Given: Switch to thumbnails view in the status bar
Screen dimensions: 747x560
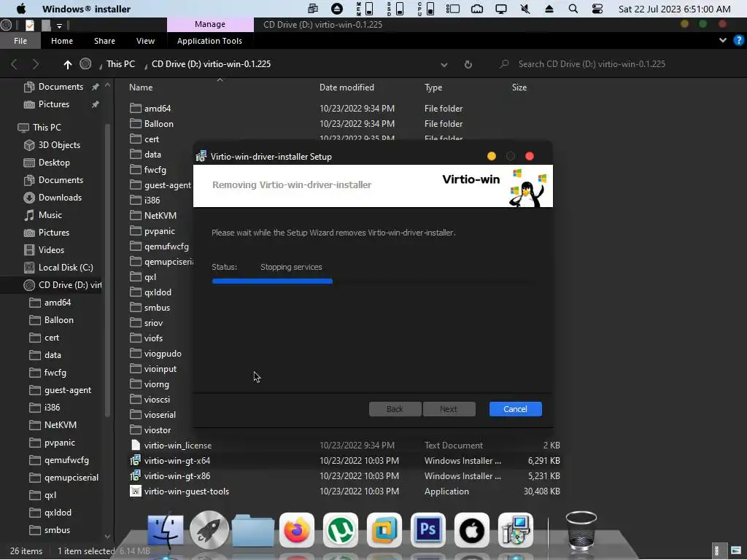Looking at the screenshot, I should coord(736,551).
